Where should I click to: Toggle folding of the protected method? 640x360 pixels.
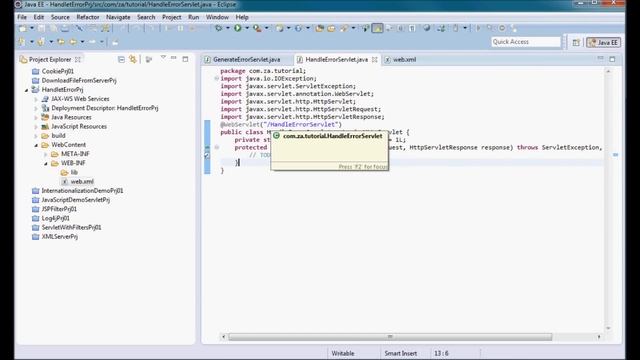tap(217, 147)
